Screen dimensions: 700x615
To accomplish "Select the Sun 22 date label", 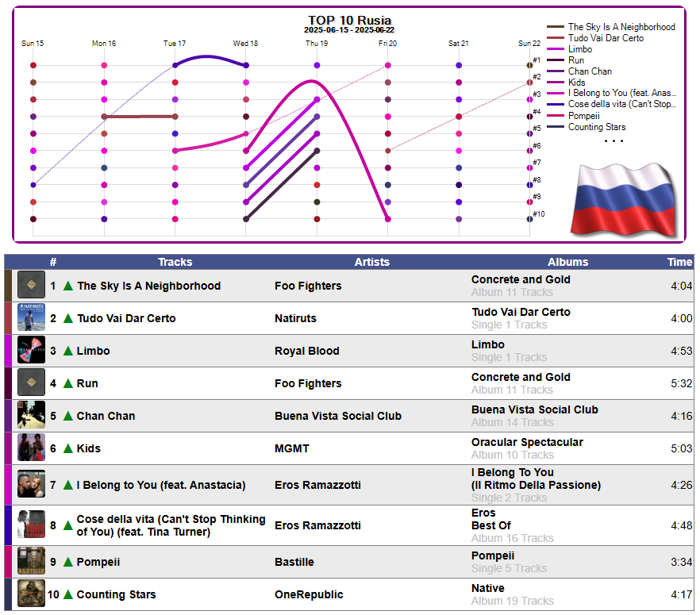I will click(529, 44).
